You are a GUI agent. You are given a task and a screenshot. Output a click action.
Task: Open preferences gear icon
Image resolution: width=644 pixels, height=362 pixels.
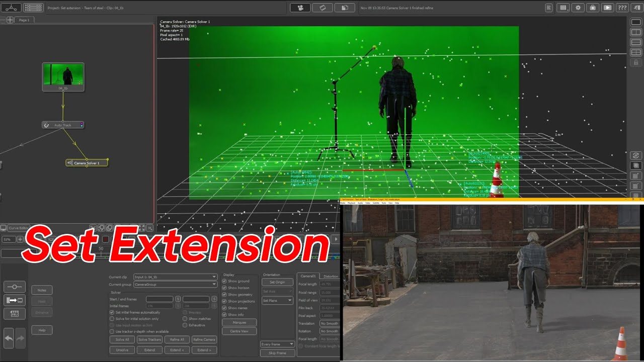[x=578, y=8]
